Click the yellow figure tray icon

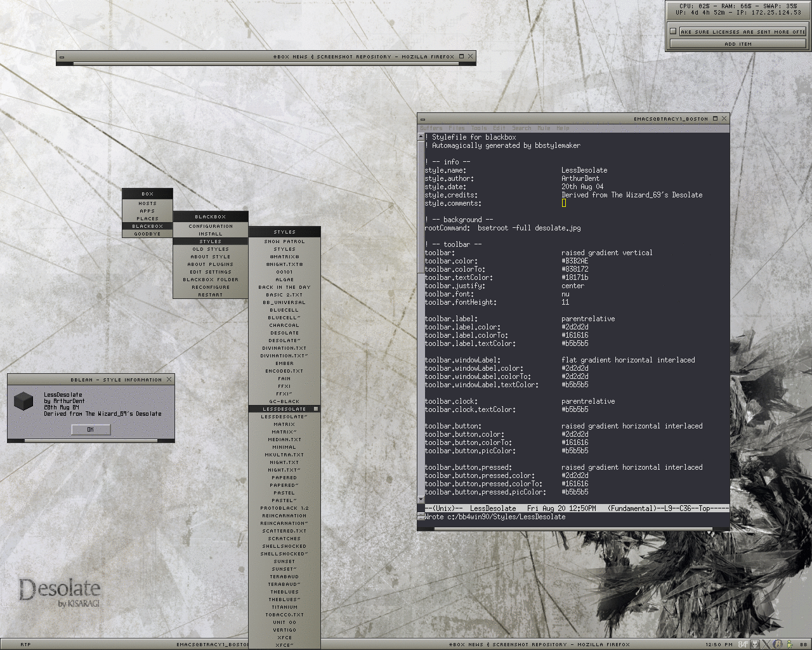(x=790, y=644)
